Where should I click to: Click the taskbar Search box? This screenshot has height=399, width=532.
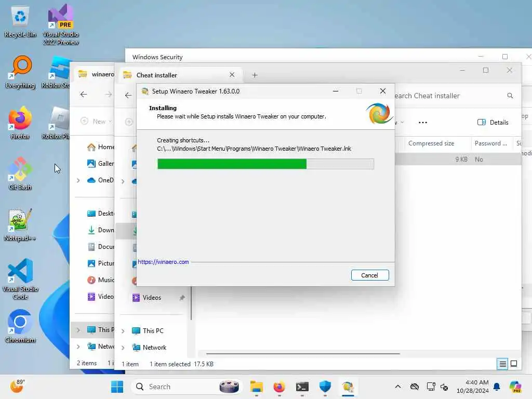point(187,387)
